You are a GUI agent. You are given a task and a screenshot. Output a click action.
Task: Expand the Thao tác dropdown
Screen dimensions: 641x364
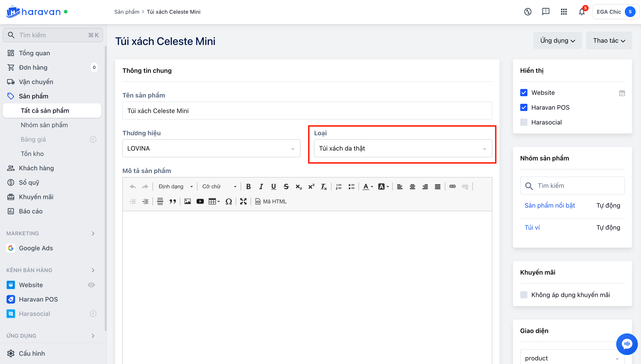point(609,40)
